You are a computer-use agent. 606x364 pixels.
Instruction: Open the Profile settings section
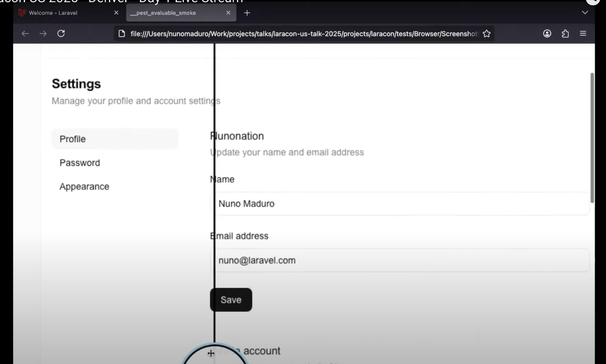point(115,139)
